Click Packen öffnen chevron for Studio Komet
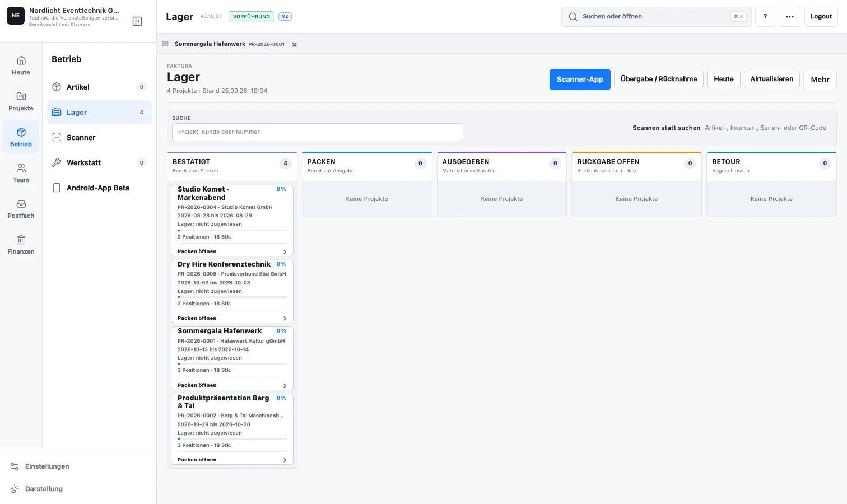This screenshot has height=504, width=847. pyautogui.click(x=285, y=252)
